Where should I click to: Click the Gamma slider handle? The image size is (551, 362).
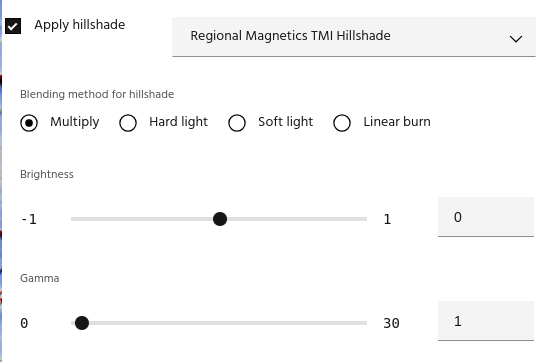coord(82,323)
